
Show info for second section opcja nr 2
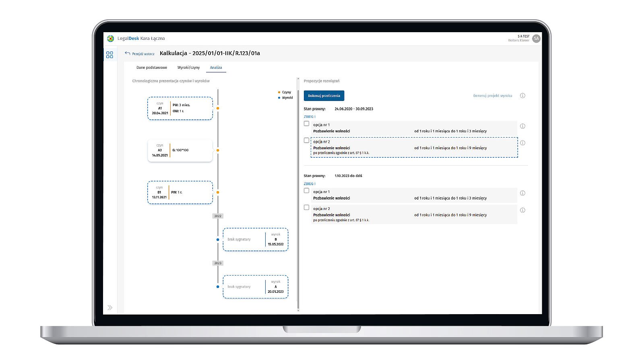click(x=522, y=210)
